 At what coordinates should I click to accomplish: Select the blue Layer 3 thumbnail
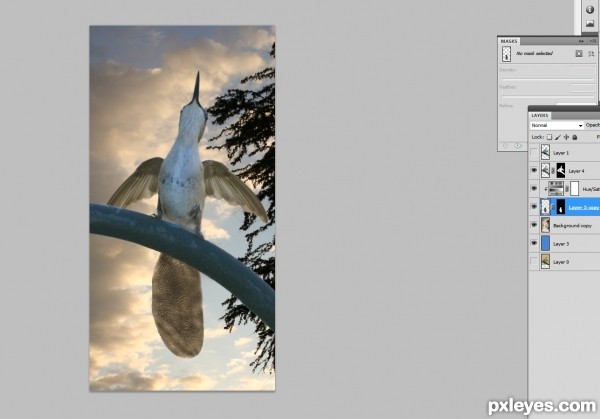[545, 243]
